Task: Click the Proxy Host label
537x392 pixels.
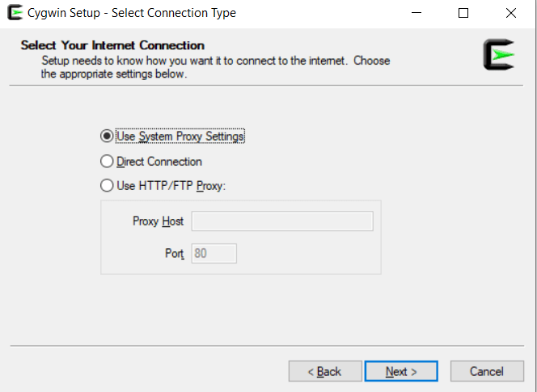Action: [x=159, y=221]
